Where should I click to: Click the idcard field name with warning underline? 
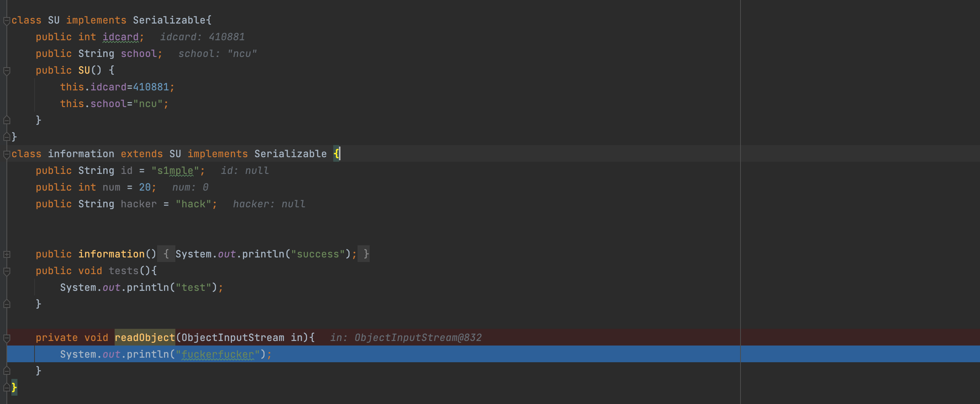(x=121, y=37)
